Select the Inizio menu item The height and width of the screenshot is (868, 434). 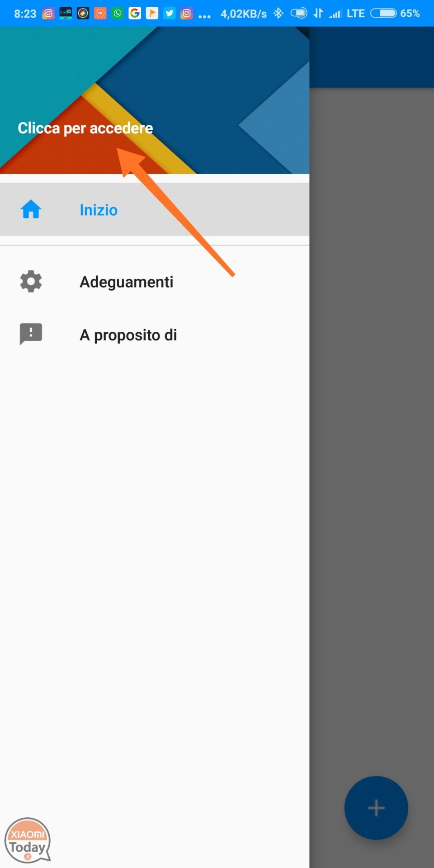(155, 210)
